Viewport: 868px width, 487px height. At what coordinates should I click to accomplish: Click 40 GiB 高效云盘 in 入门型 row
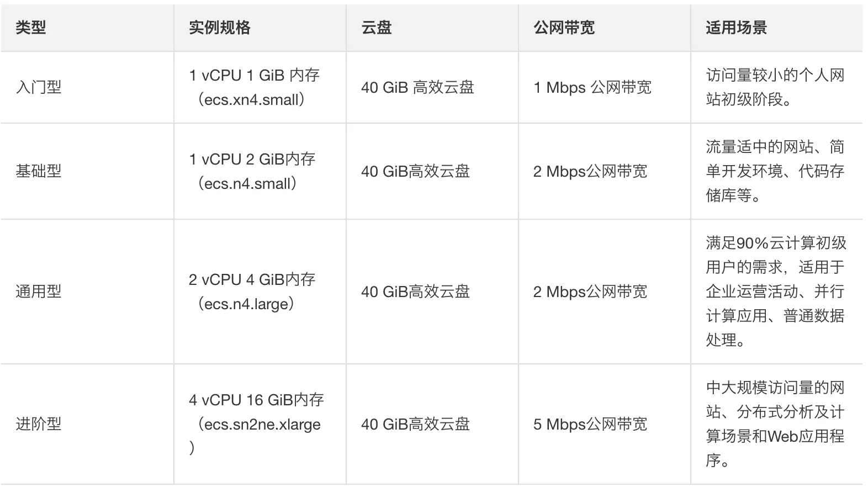point(417,87)
